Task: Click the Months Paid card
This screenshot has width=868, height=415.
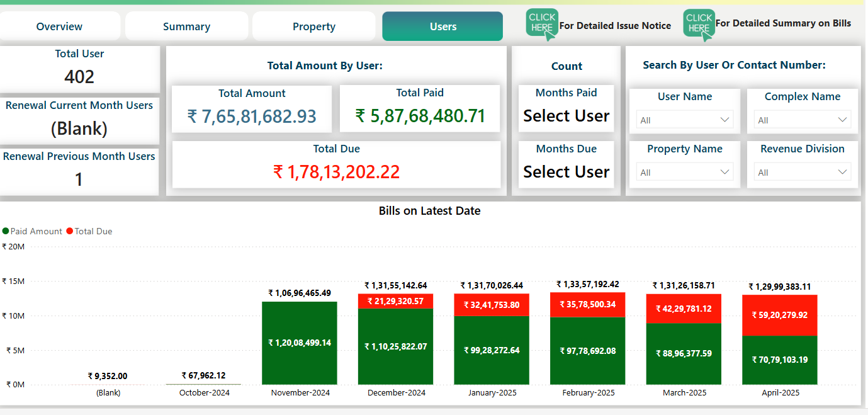Action: (x=566, y=108)
